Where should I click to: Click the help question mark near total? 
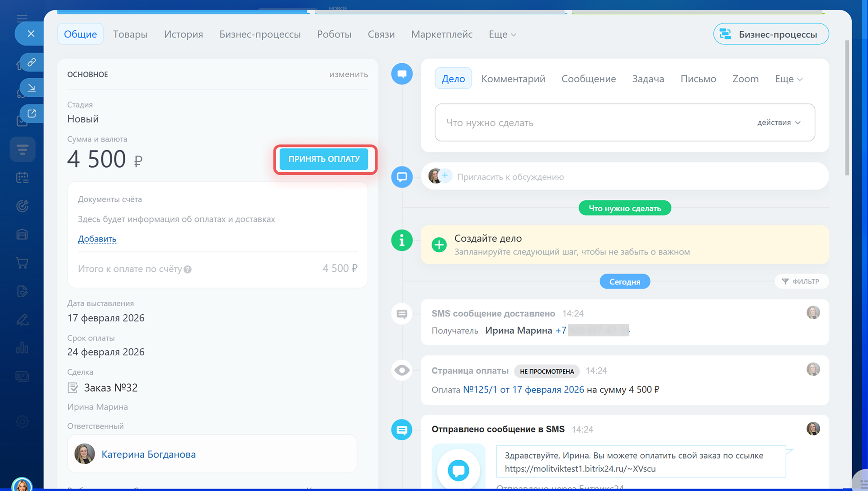click(188, 269)
